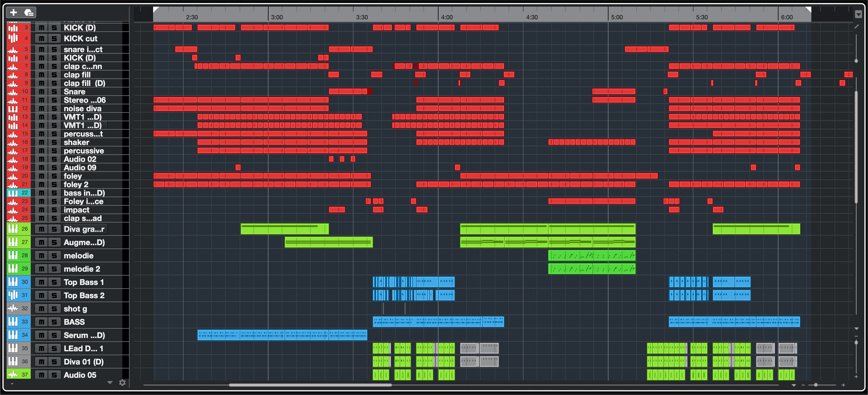Click the horizontal scrollbar thumb

(x=310, y=385)
